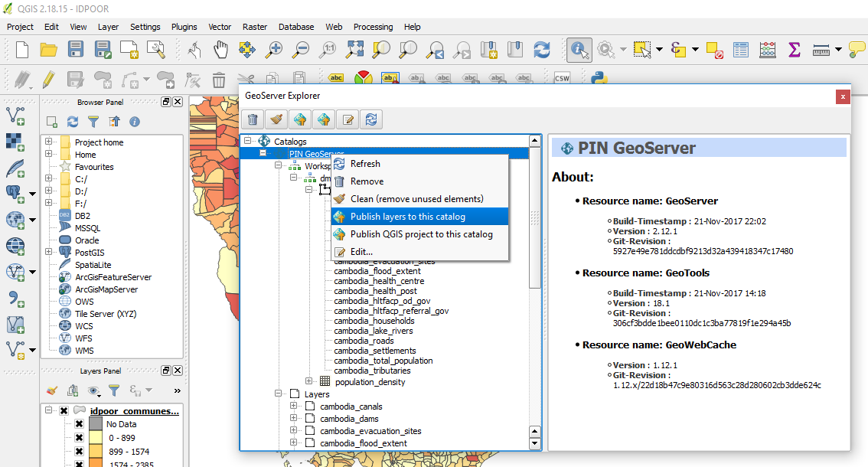The width and height of the screenshot is (868, 467).
Task: Click the 0 - 899 pale yellow swatch
Action: [96, 438]
